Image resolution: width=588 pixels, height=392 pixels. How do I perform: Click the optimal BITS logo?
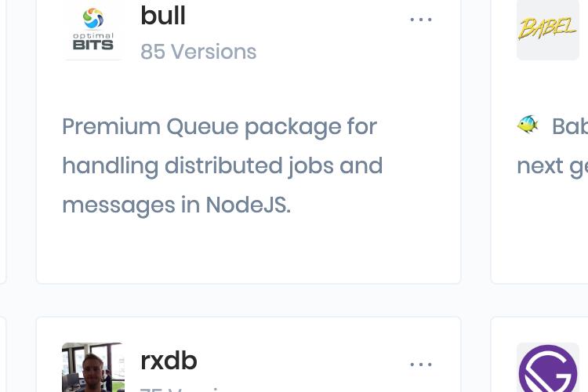[93, 30]
